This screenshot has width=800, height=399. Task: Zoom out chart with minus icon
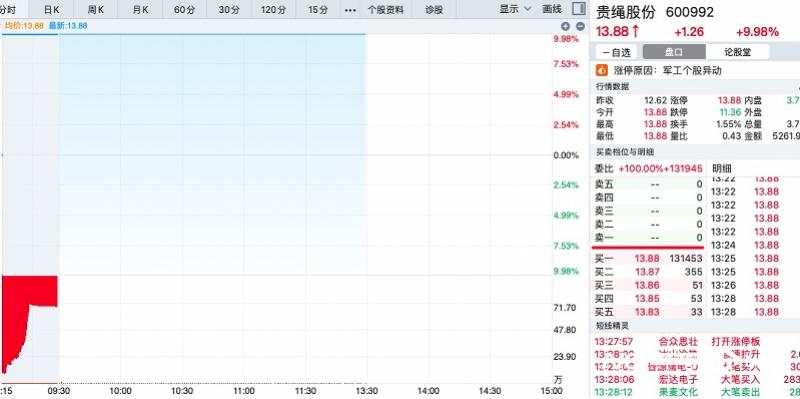tap(580, 26)
